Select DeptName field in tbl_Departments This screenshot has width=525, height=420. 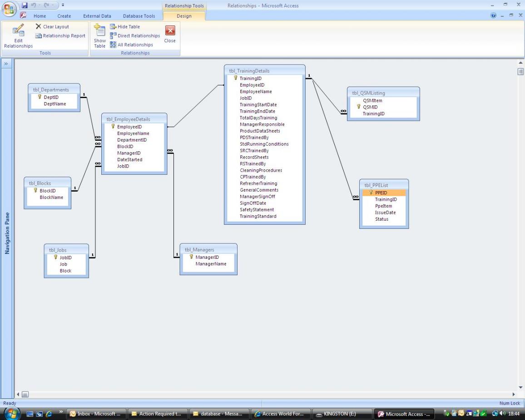tap(54, 104)
